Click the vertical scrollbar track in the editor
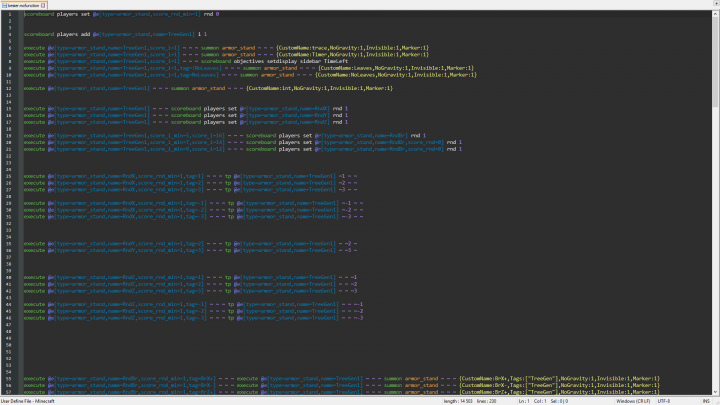Image resolution: width=720 pixels, height=405 pixels. [x=716, y=250]
